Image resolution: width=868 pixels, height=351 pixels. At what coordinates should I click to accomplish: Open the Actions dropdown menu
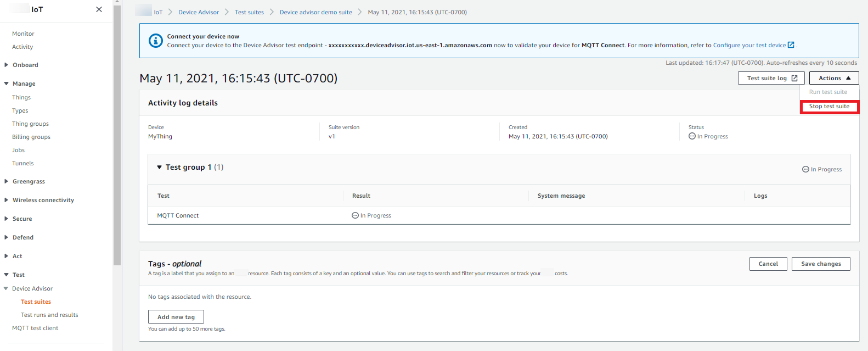834,78
